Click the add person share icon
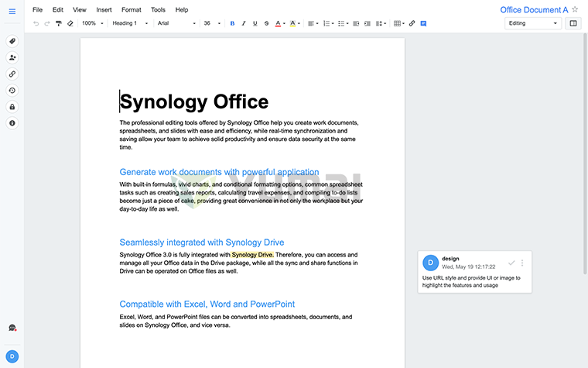Image resolution: width=588 pixels, height=368 pixels. coord(12,57)
